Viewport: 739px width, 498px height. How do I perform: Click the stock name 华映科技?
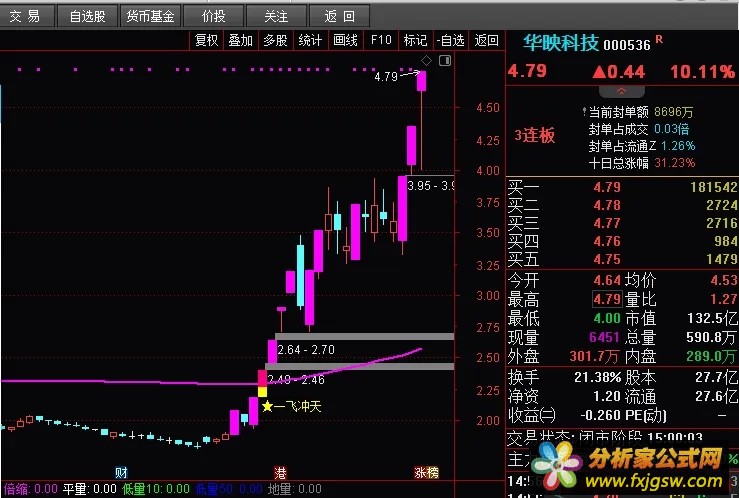pyautogui.click(x=561, y=43)
